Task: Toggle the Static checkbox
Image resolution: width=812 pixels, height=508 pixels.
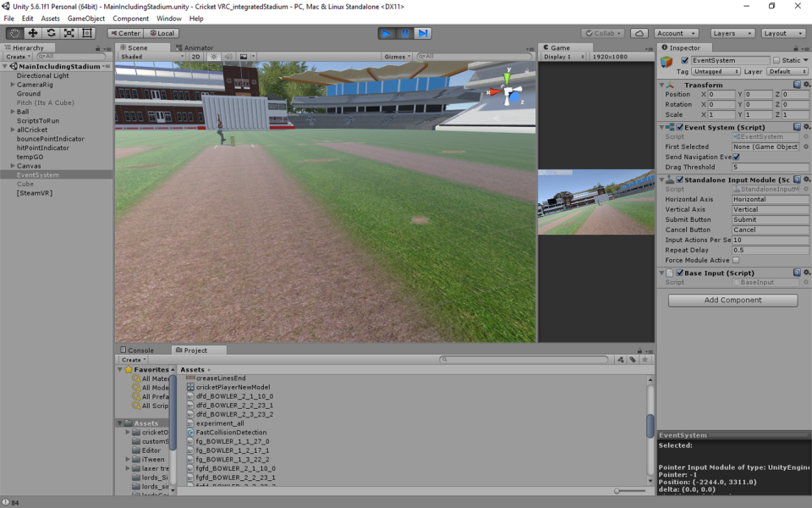Action: pyautogui.click(x=776, y=60)
